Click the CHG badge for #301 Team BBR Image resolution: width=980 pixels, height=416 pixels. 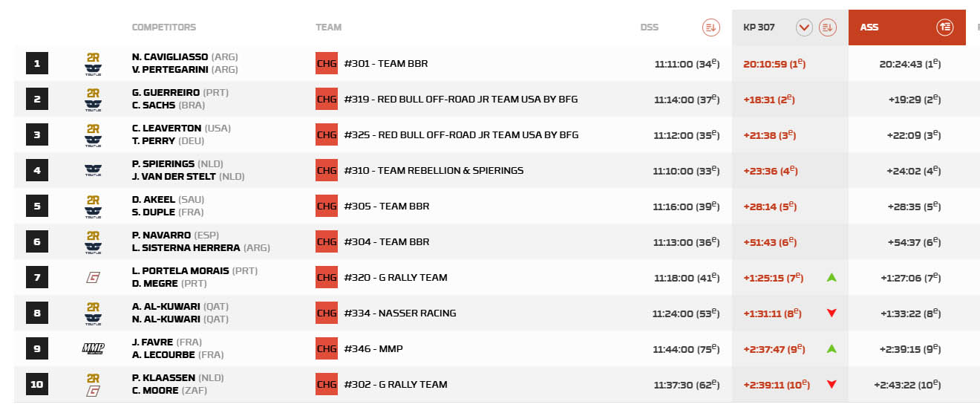[x=327, y=64]
